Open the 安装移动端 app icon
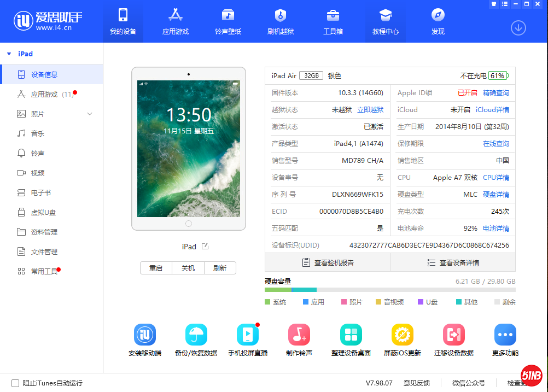Image resolution: width=548 pixels, height=392 pixels. (x=144, y=334)
